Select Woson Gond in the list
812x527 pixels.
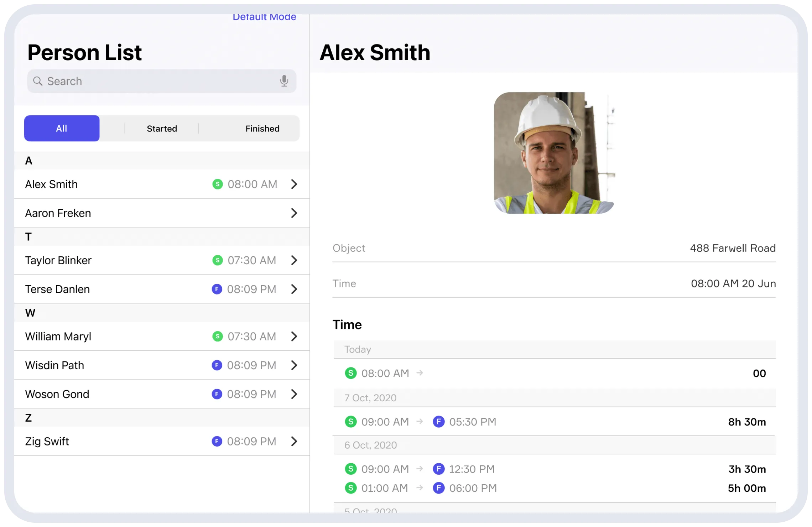point(57,394)
